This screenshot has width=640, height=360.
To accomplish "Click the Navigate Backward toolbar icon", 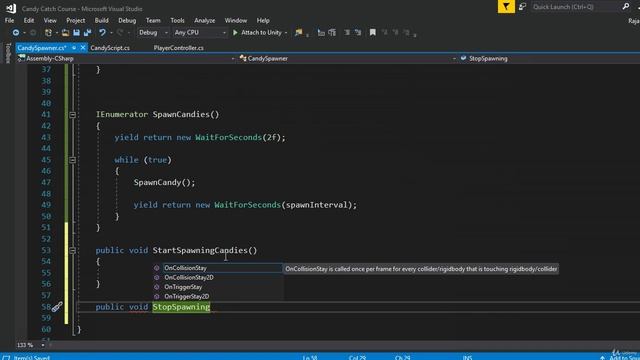I will click(x=16, y=33).
